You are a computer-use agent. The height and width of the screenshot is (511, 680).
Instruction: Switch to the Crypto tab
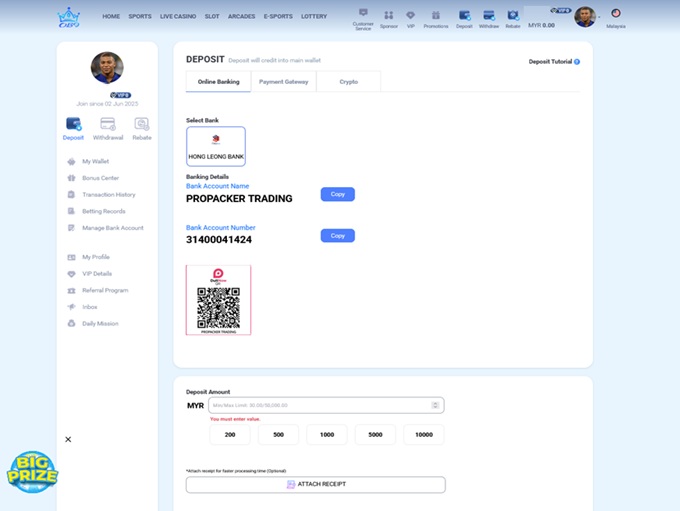click(x=348, y=82)
